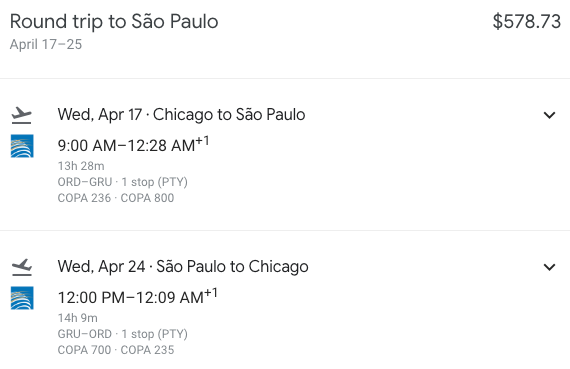Viewport: 570px width, 369px height.
Task: Click the ORD–GRU 1 stop (PTY) route line
Action: click(123, 182)
